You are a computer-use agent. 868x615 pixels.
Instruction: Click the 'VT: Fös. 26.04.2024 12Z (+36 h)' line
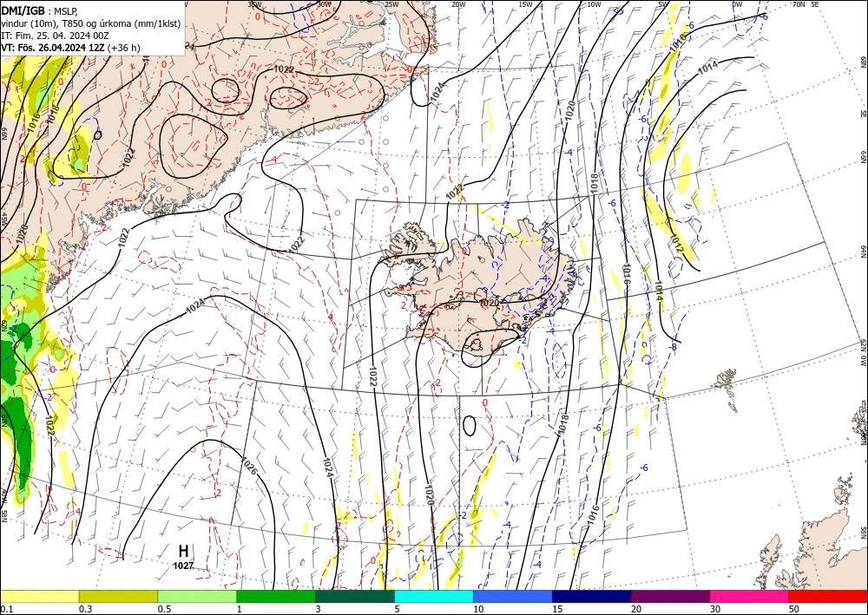70,48
